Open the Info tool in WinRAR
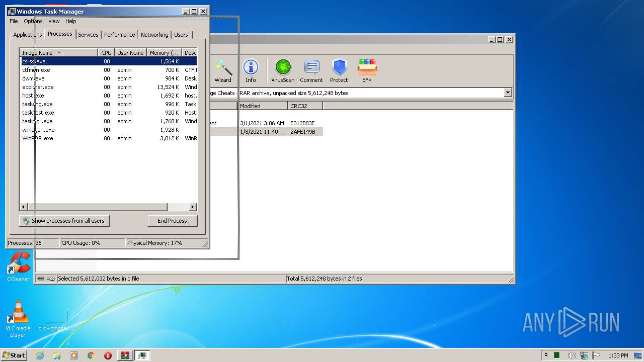The height and width of the screenshot is (362, 644). [x=251, y=71]
